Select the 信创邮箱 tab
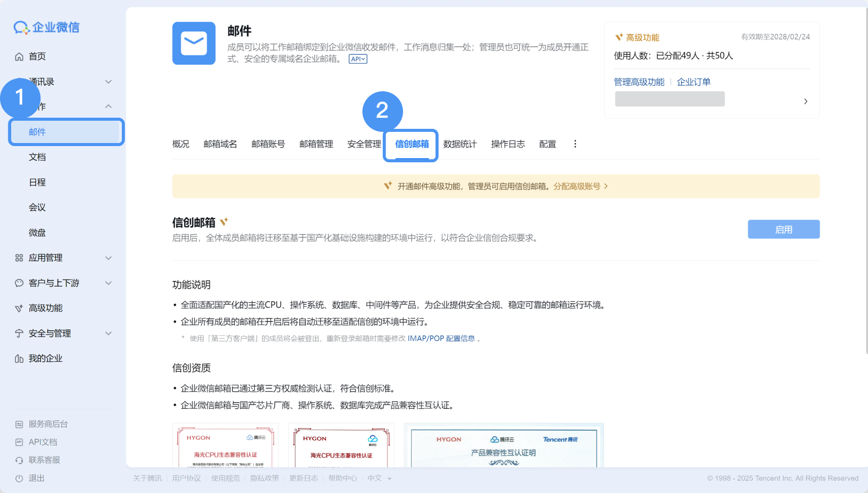This screenshot has height=493, width=868. [x=412, y=144]
